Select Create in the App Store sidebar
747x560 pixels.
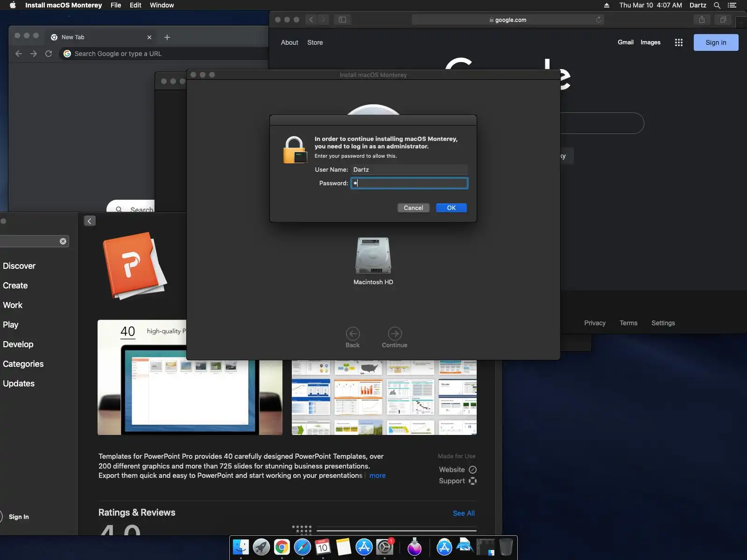(15, 286)
